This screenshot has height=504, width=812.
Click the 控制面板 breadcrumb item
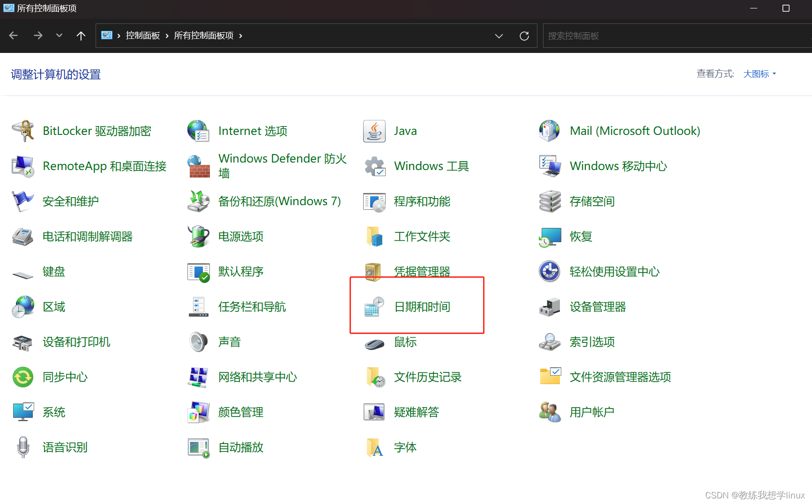coord(143,36)
